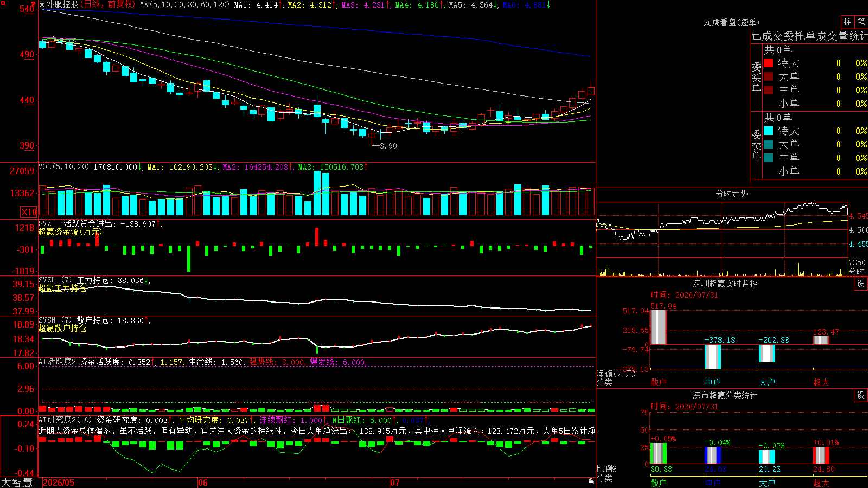This screenshot has height=488, width=868.
Task: Click the 超大 ratio bar showing 24.80
Action: point(821,455)
